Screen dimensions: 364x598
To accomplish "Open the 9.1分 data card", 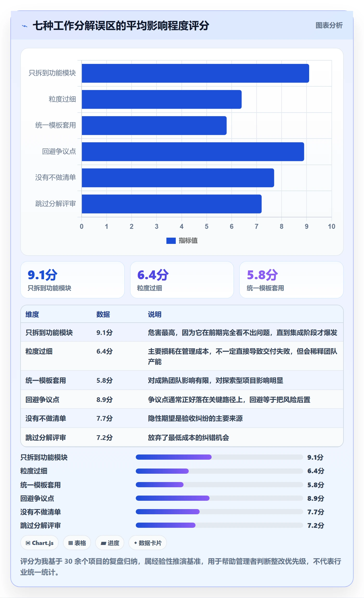I will click(73, 280).
